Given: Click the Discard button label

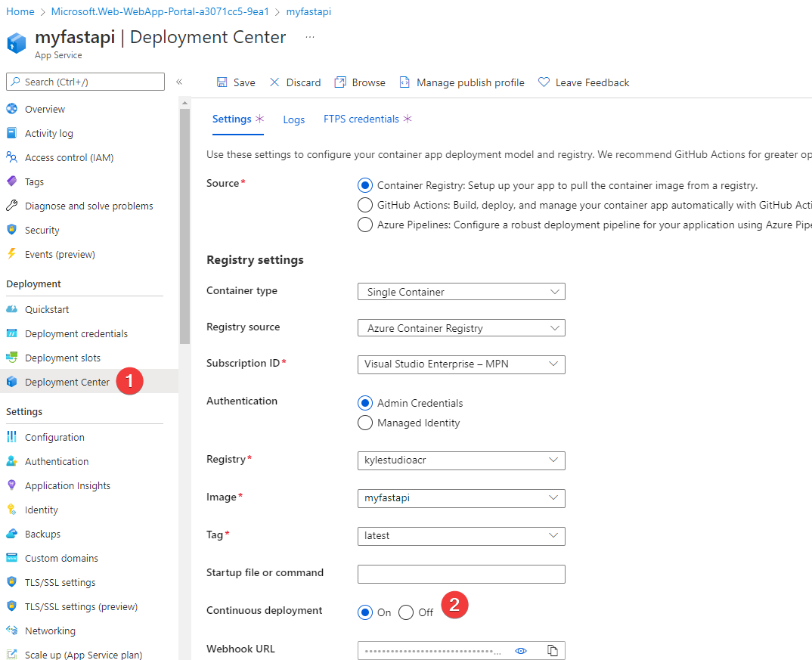Looking at the screenshot, I should 303,82.
